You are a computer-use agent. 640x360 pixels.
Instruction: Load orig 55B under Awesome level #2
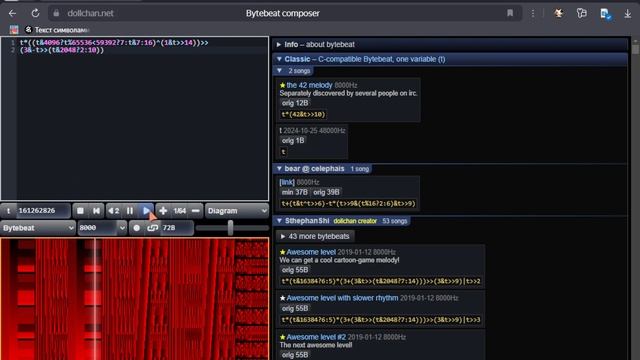click(x=295, y=355)
